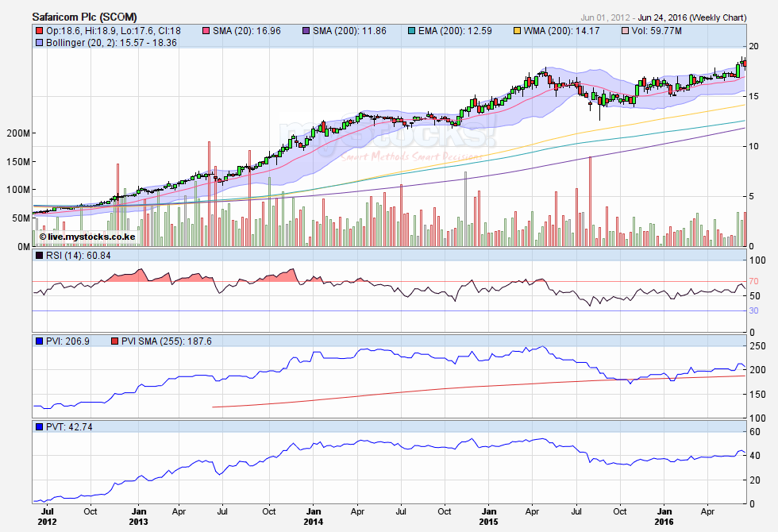The height and width of the screenshot is (532, 778).
Task: Select the blue PVT legend swatch
Action: click(39, 427)
